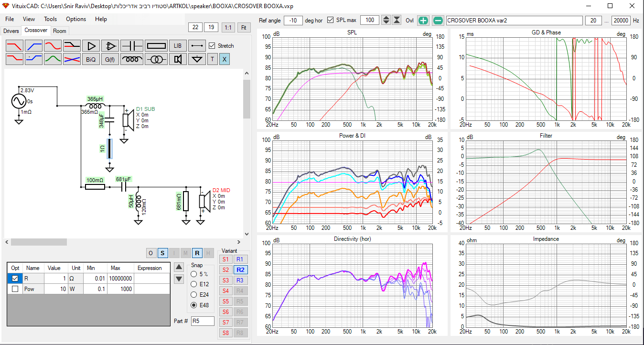Insert a G(f) transfer function block

(110, 59)
